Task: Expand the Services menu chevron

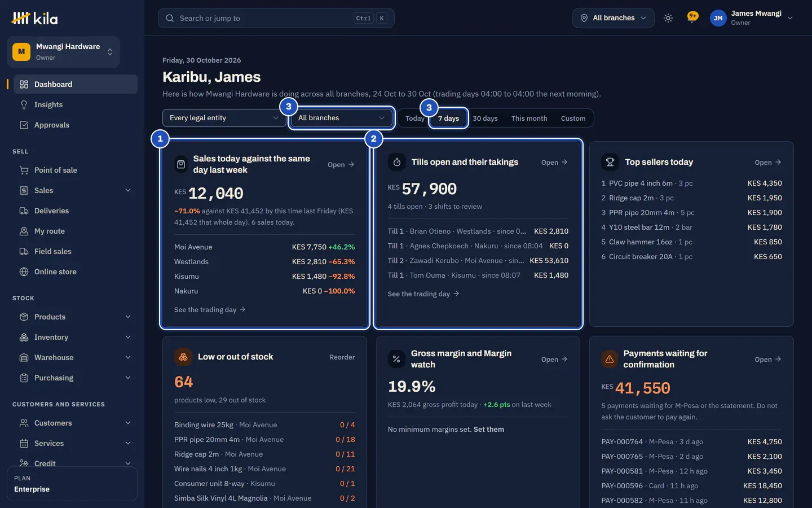Action: [x=128, y=443]
